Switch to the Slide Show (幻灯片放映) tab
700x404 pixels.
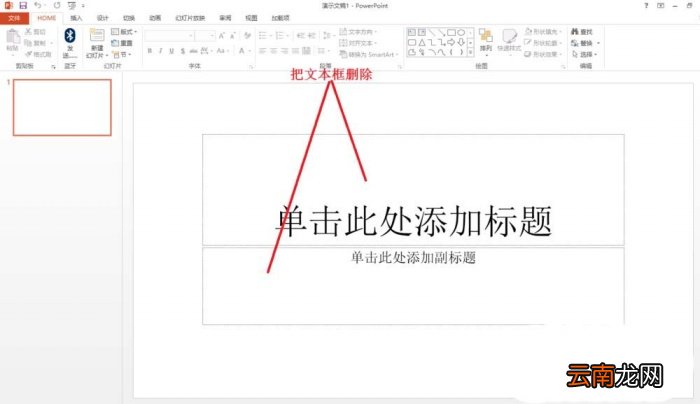190,18
